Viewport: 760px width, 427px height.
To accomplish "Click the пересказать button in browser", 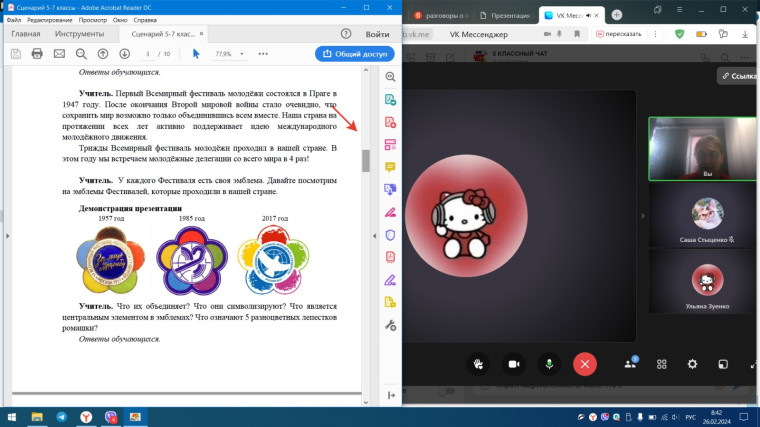I will [619, 34].
